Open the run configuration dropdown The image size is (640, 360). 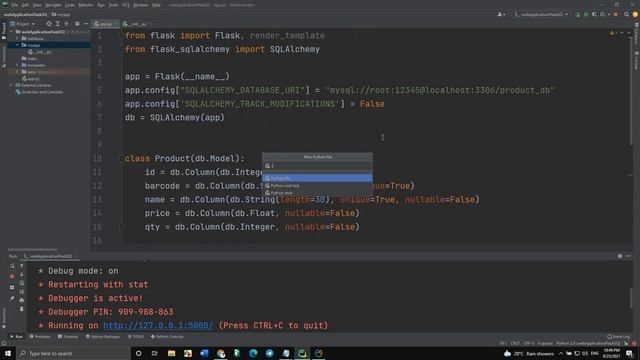point(541,14)
